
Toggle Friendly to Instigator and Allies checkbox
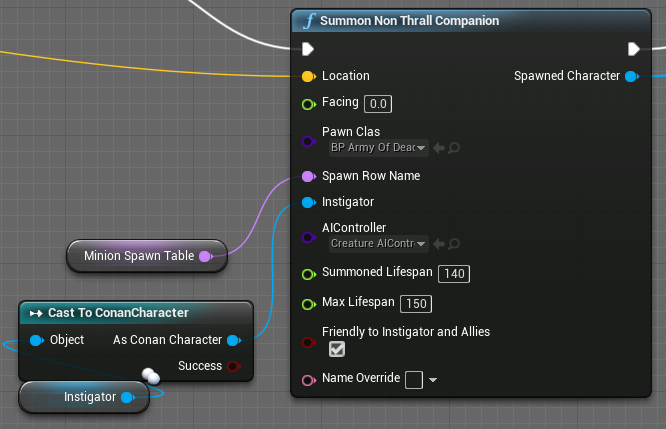pos(337,349)
